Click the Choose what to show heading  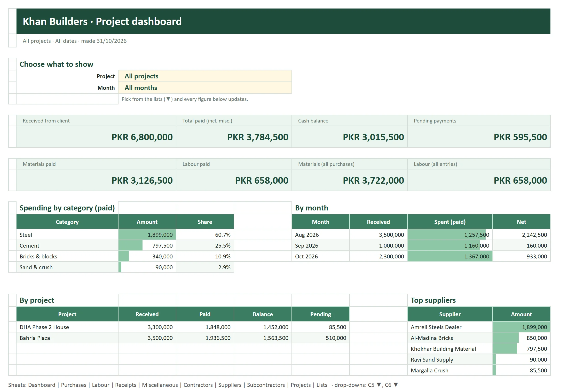(x=56, y=64)
